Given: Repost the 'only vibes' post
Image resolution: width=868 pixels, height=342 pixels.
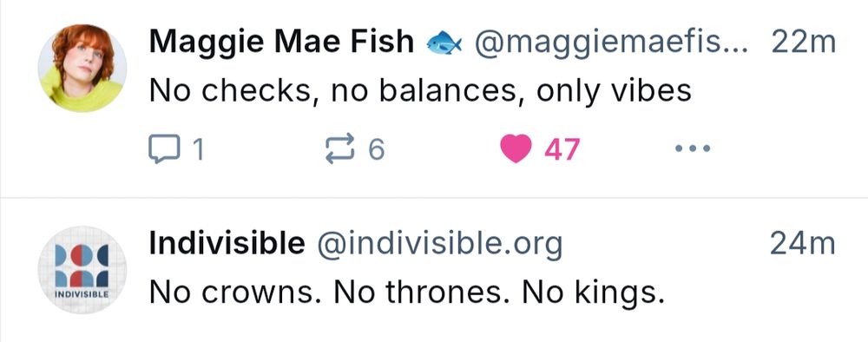Looking at the screenshot, I should [339, 149].
